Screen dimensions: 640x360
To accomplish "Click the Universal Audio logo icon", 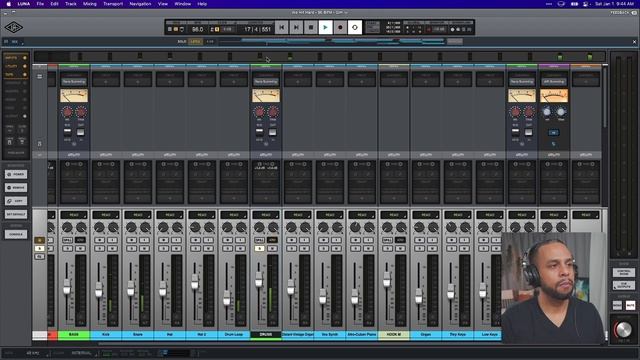I will (13, 27).
